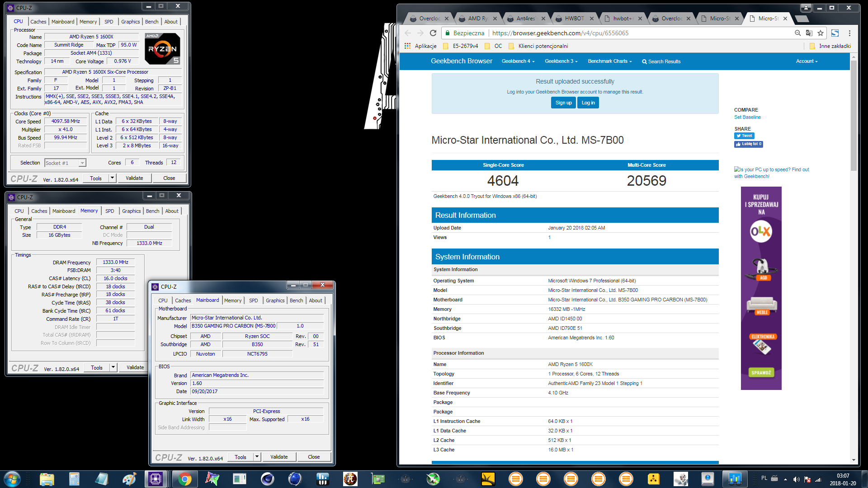
Task: Open Tools dropdown arrow in Memory tab window
Action: tap(113, 367)
